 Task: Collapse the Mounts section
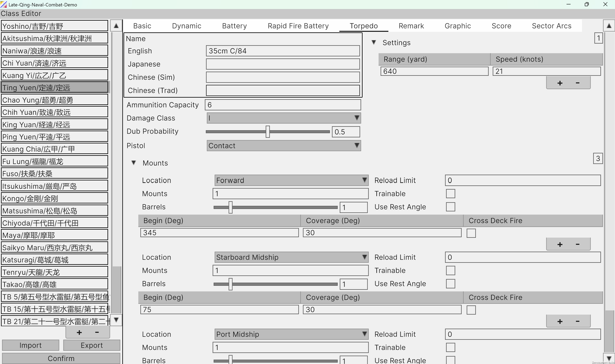[x=134, y=163]
